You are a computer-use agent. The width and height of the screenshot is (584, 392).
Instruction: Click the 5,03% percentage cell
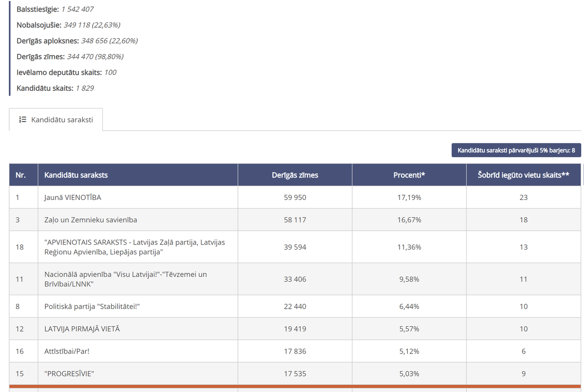pyautogui.click(x=409, y=374)
